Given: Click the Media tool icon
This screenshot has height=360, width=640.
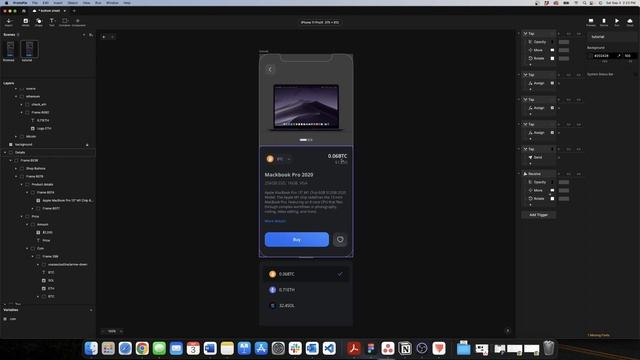Looking at the screenshot, I should tap(26, 22).
